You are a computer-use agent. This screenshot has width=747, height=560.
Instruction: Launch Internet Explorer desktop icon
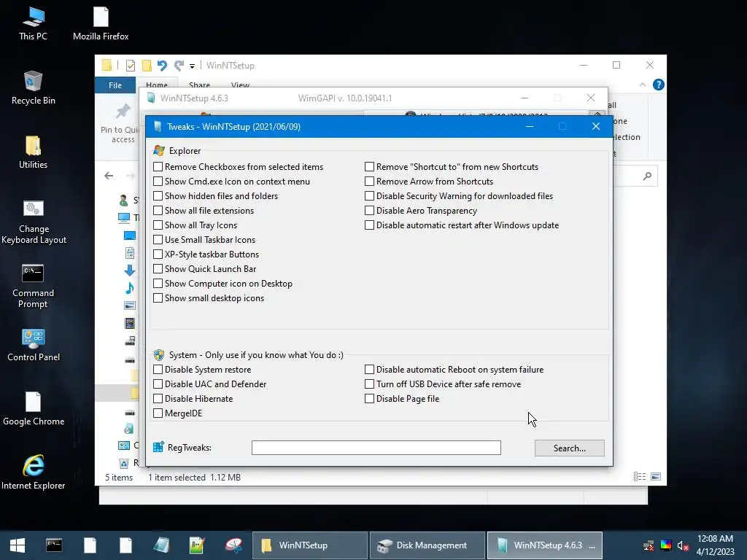(34, 472)
